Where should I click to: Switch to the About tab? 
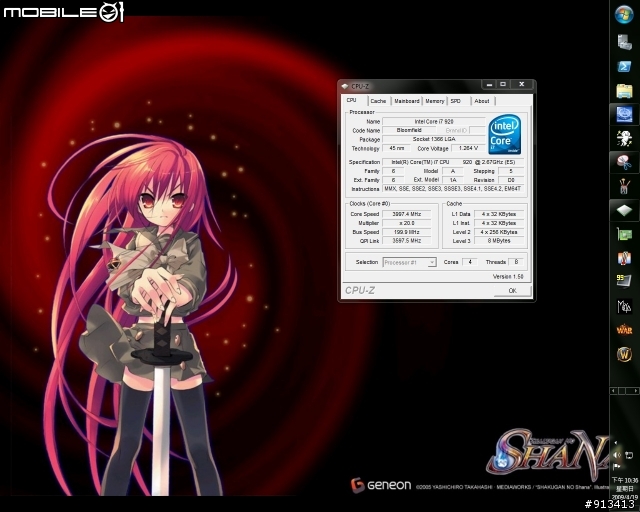[x=482, y=101]
